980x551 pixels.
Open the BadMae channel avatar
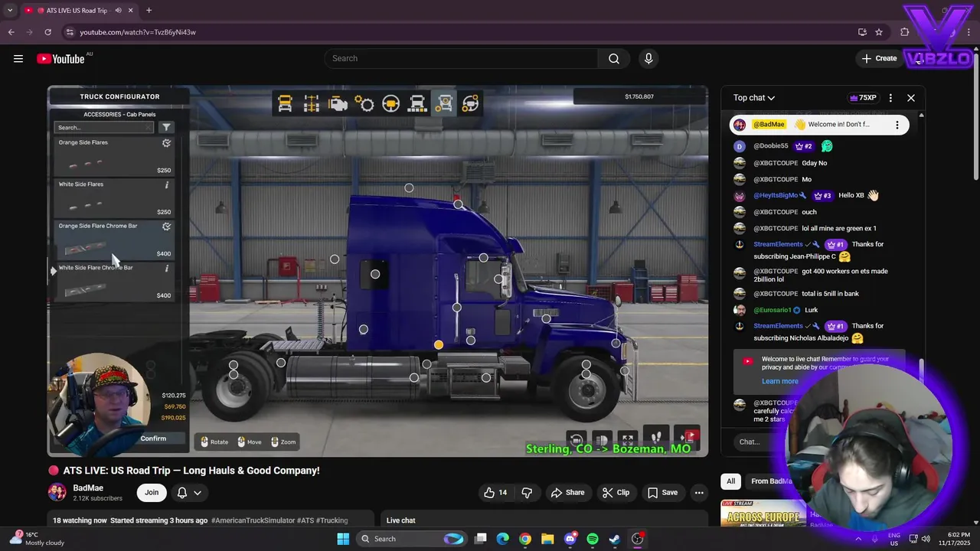57,493
